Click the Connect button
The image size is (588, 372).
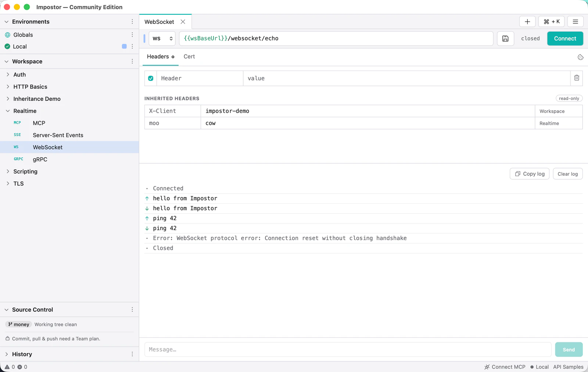click(565, 39)
